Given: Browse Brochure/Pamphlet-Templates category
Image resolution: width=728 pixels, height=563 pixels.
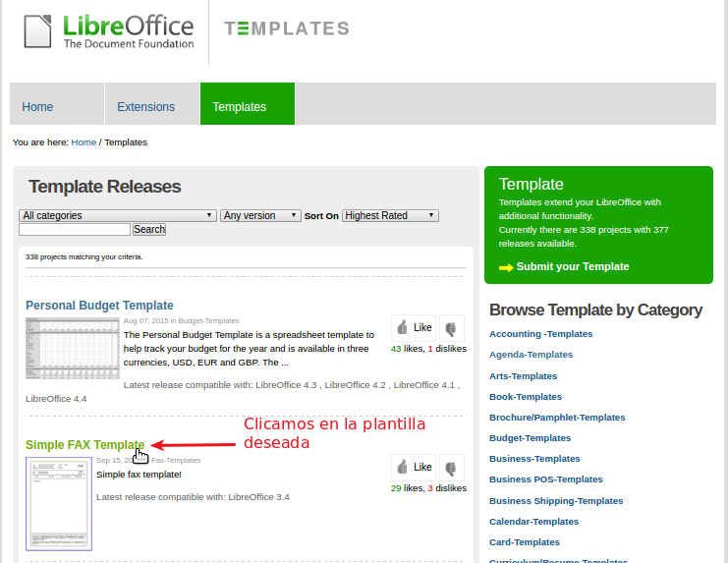Looking at the screenshot, I should [557, 418].
